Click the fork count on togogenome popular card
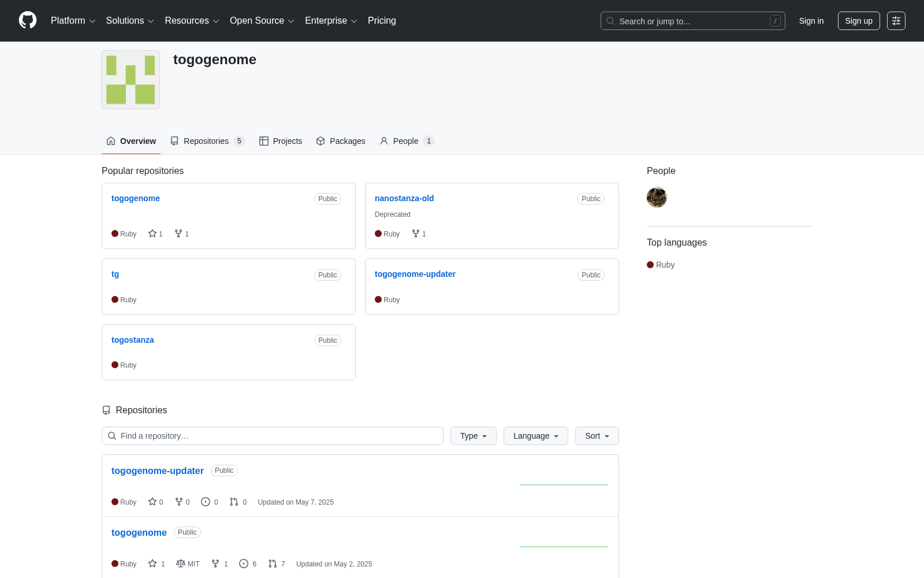The height and width of the screenshot is (578, 924). (182, 234)
